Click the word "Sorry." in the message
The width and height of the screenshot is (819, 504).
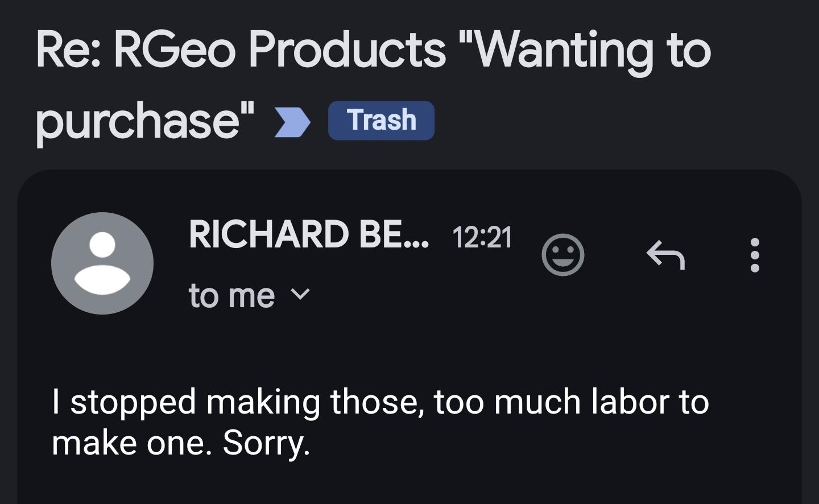tap(266, 443)
